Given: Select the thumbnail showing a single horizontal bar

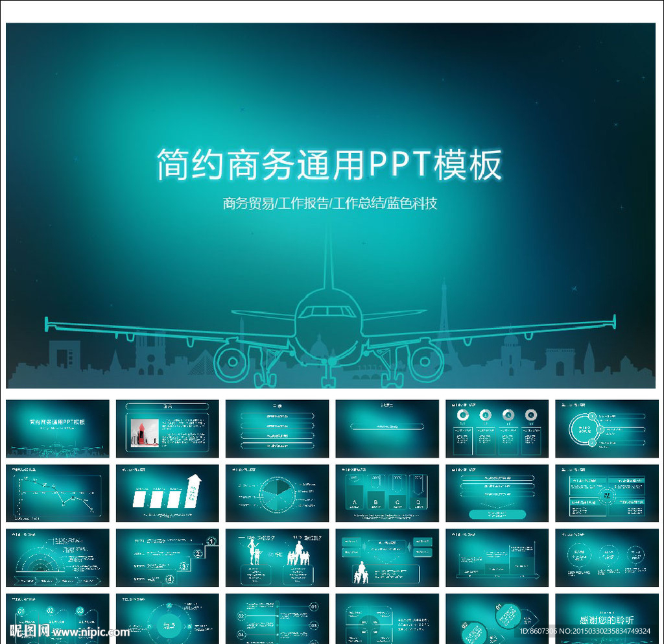Looking at the screenshot, I should coord(387,429).
